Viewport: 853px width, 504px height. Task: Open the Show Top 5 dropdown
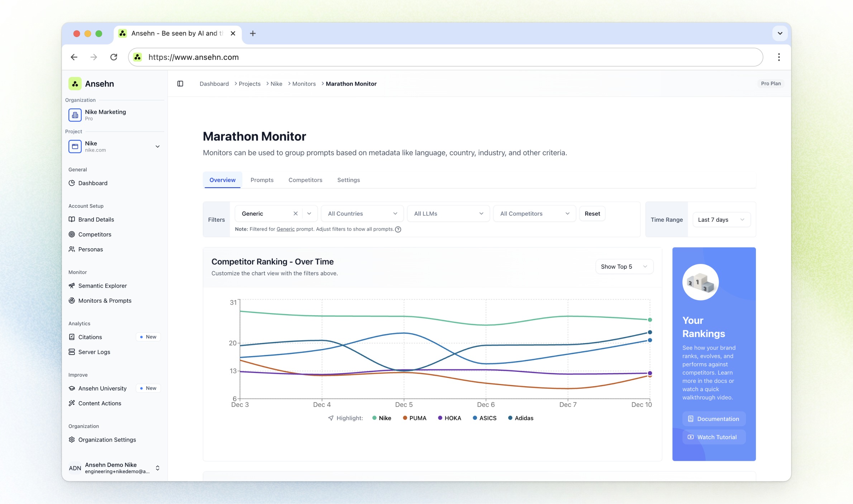pos(624,267)
